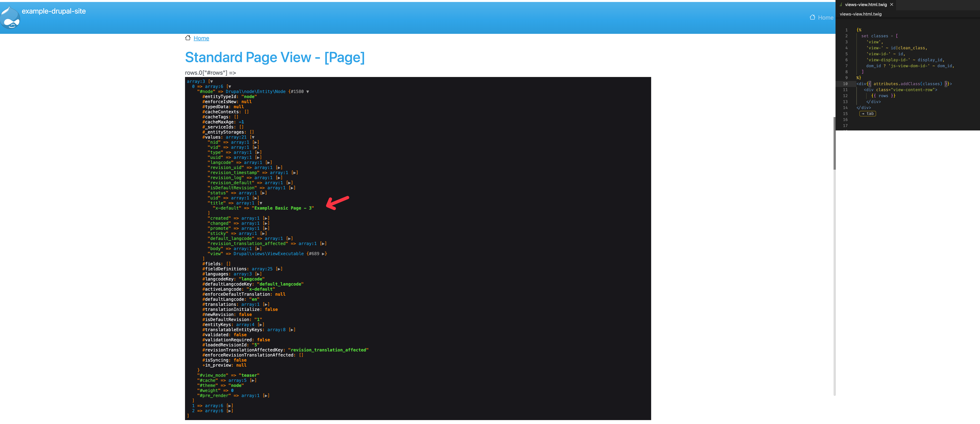This screenshot has width=980, height=424.
Task: Click the example-drupal-site site name link
Action: 54,11
